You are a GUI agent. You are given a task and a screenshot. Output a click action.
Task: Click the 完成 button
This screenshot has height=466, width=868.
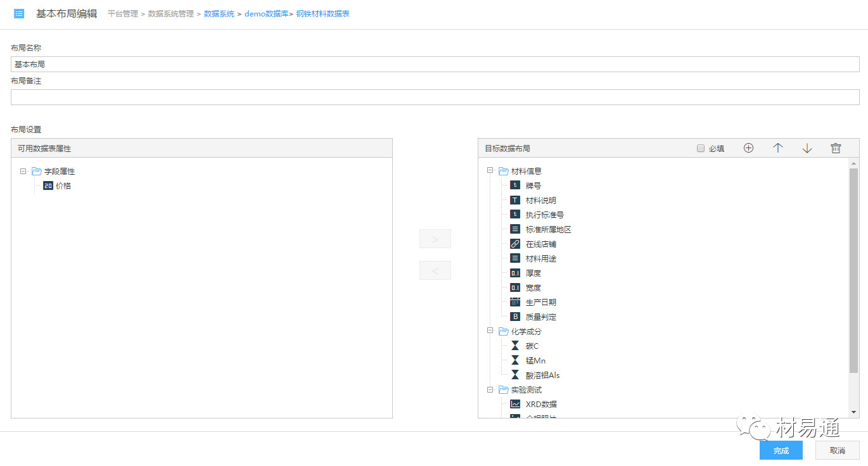[781, 450]
